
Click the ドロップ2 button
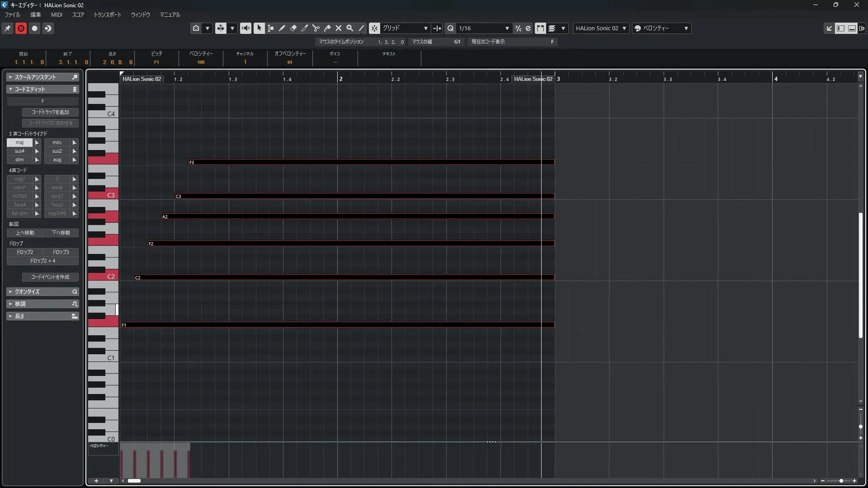click(x=25, y=252)
